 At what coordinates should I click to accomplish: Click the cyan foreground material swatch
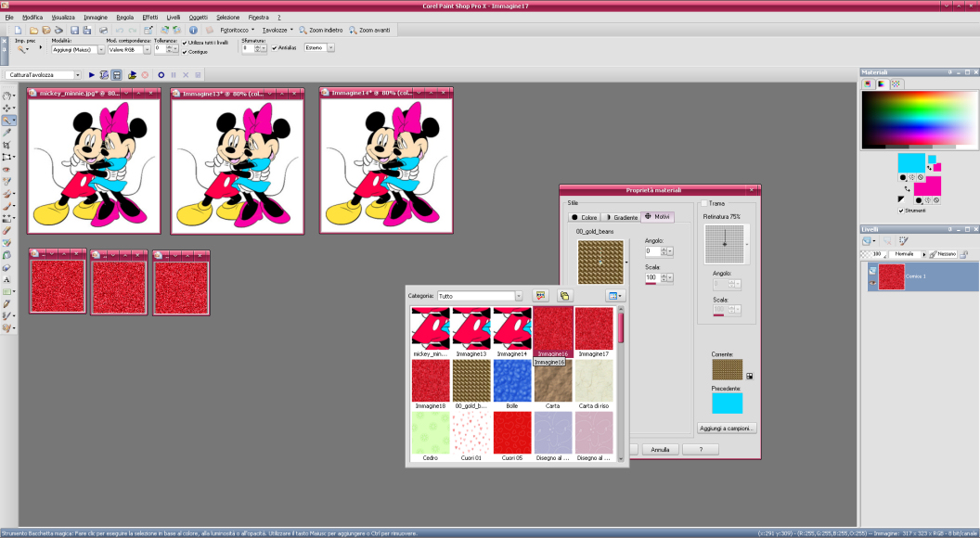point(911,162)
